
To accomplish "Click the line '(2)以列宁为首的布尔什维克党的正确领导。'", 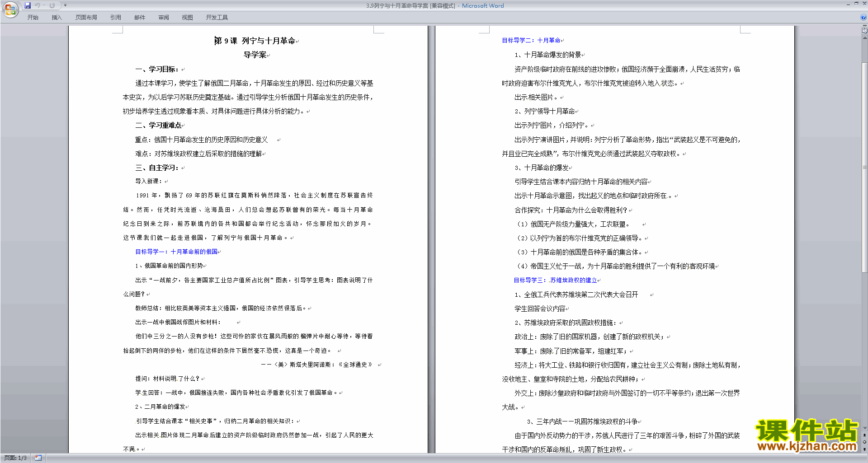I will (x=579, y=238).
